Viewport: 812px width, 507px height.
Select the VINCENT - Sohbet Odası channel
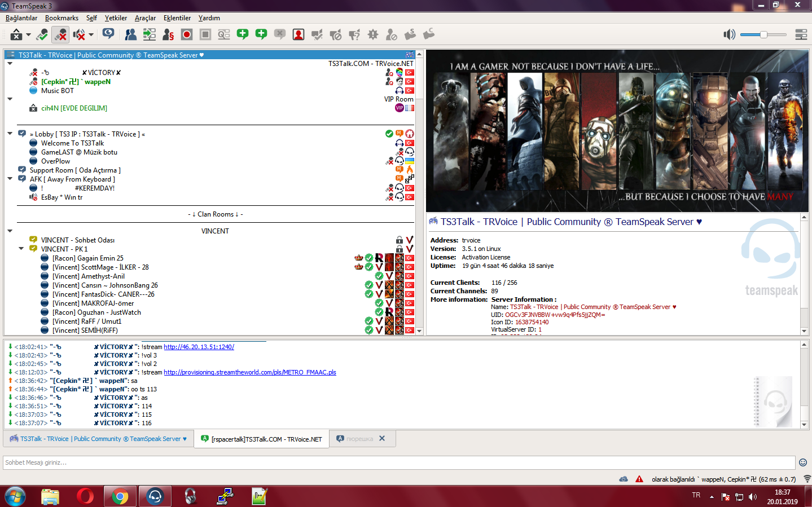click(77, 240)
